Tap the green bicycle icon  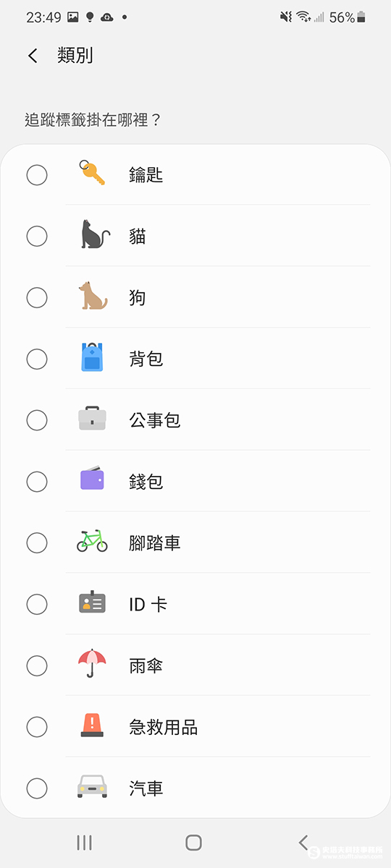[92, 541]
